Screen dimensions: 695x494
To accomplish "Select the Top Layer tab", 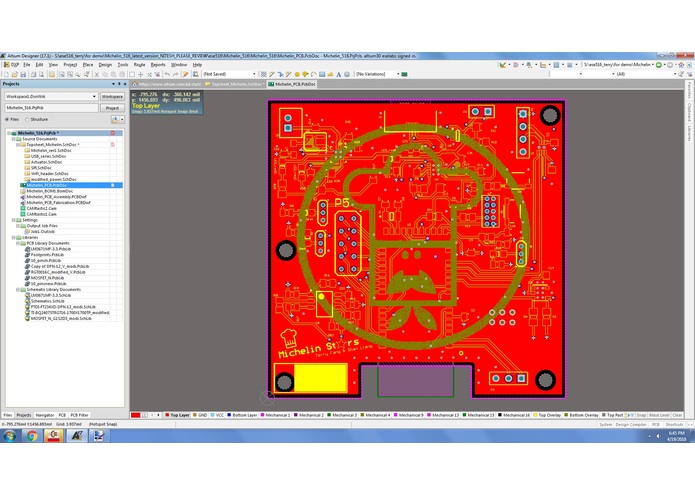I will tap(177, 415).
